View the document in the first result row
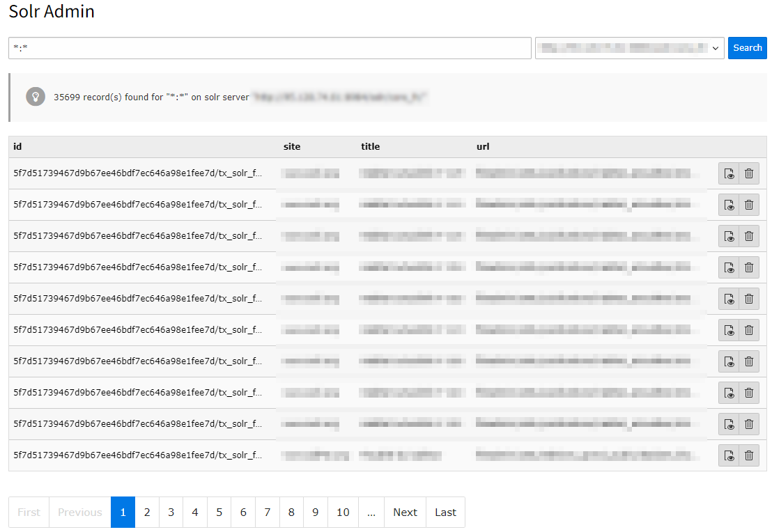772x532 pixels. click(x=729, y=173)
